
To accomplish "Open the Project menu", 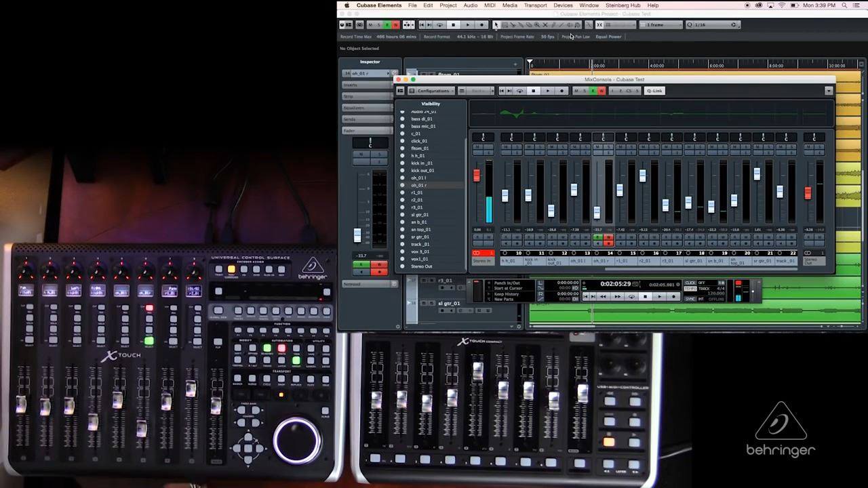I will click(448, 5).
